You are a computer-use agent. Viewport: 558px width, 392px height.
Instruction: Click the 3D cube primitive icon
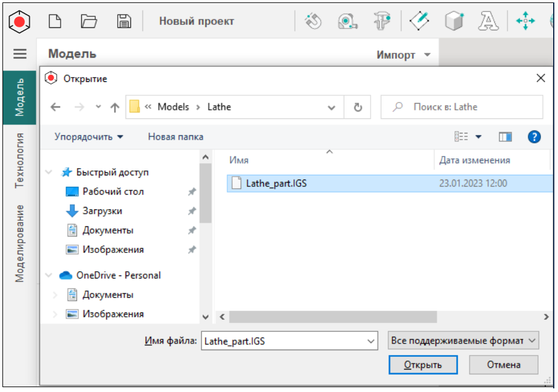454,21
